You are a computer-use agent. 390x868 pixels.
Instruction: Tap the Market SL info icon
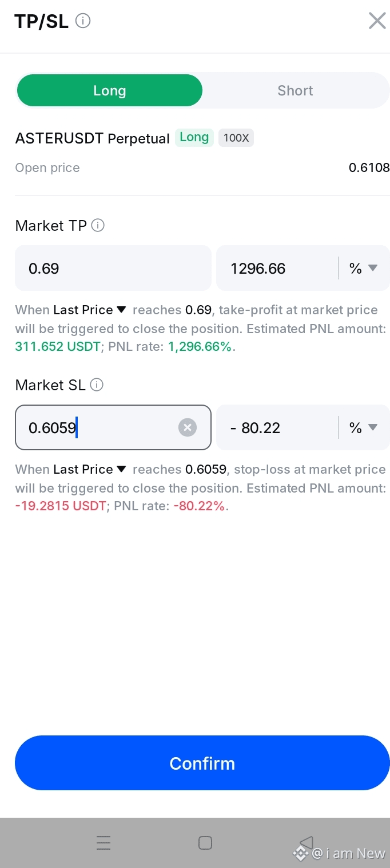[97, 385]
